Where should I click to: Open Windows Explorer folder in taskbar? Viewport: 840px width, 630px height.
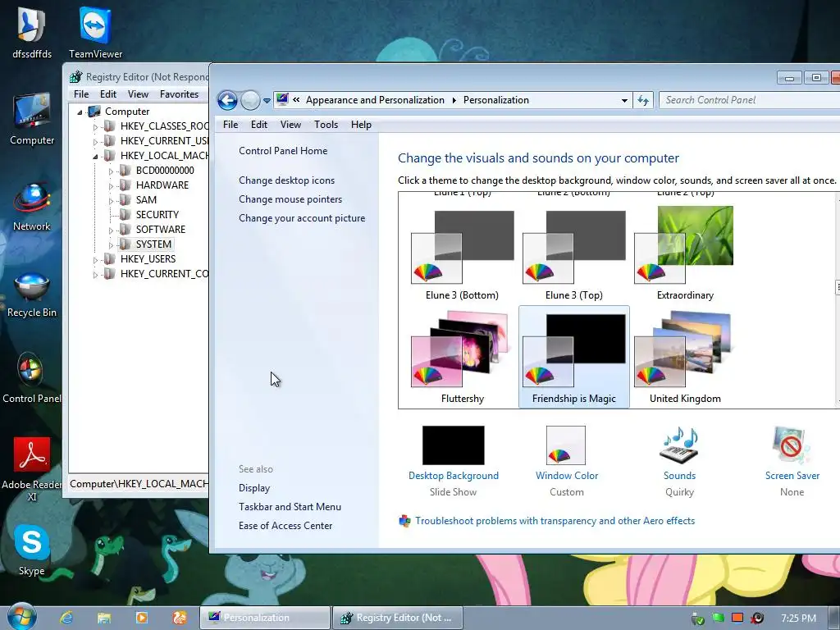(104, 618)
